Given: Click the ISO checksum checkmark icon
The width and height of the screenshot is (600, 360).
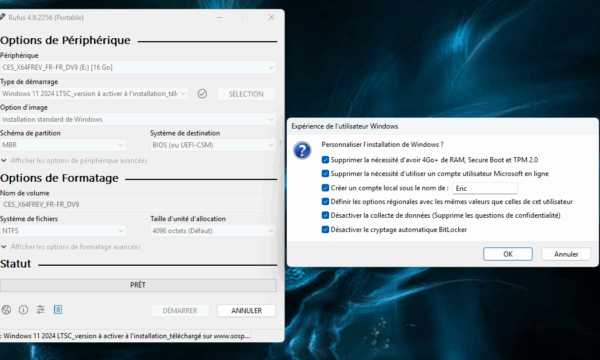Looking at the screenshot, I should point(202,94).
